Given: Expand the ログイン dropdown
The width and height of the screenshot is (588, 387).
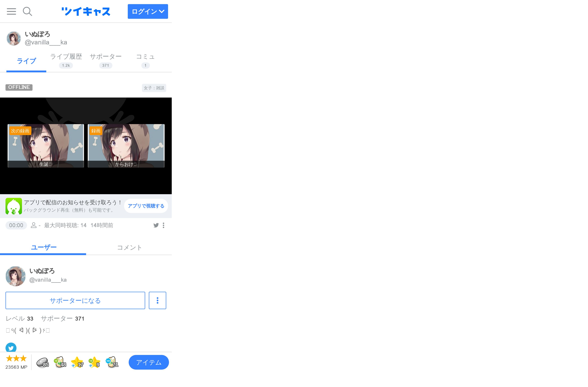Looking at the screenshot, I should pyautogui.click(x=148, y=11).
